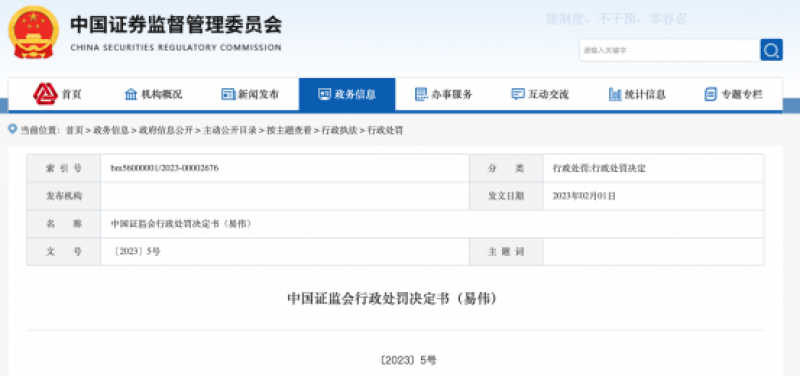Viewport: 800px width, 376px height.
Task: Click the 统计信息 bar chart icon
Action: (x=615, y=94)
